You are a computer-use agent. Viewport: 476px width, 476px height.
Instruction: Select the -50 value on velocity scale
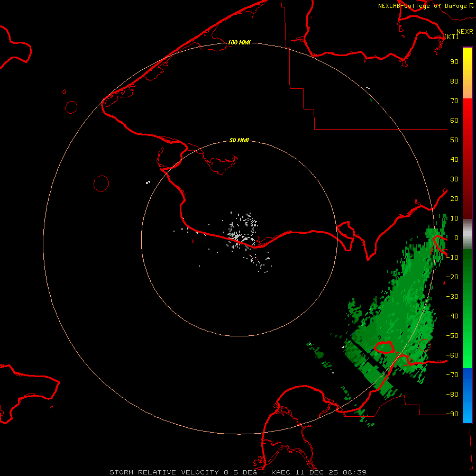coord(452,336)
